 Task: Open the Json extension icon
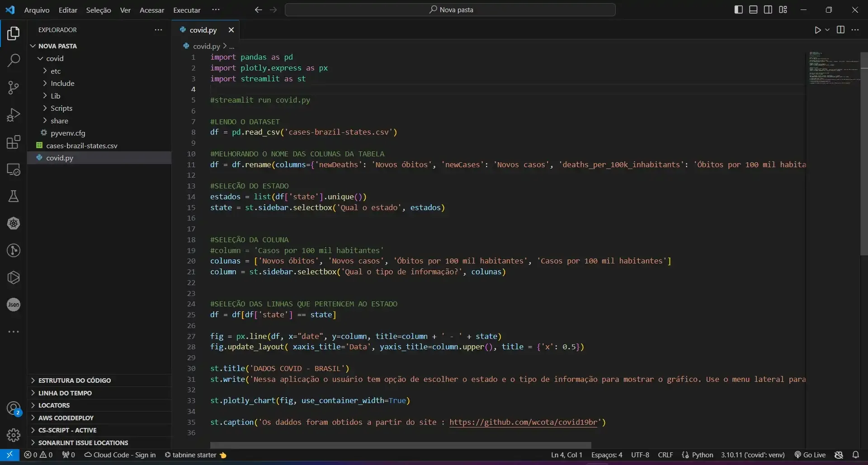point(14,305)
